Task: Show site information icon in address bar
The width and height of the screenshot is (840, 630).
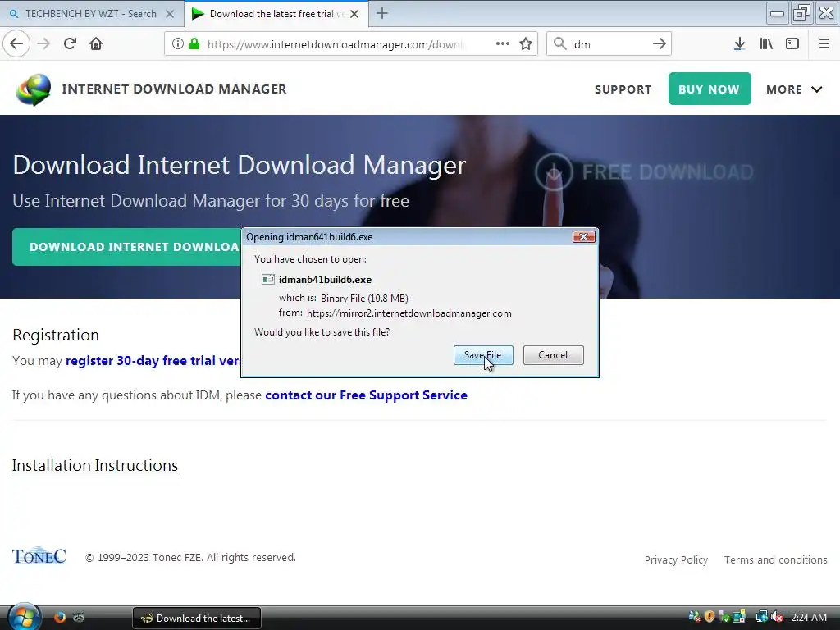Action: click(x=177, y=44)
